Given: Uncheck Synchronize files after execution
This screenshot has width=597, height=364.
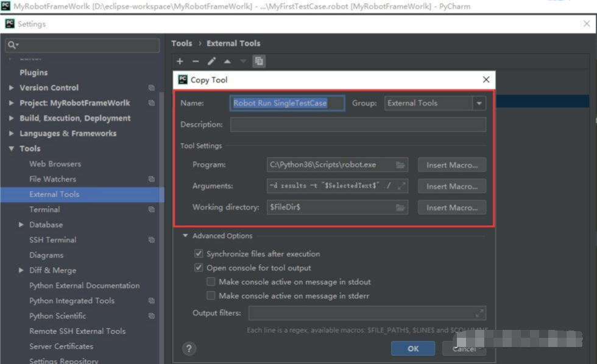Looking at the screenshot, I should point(199,254).
